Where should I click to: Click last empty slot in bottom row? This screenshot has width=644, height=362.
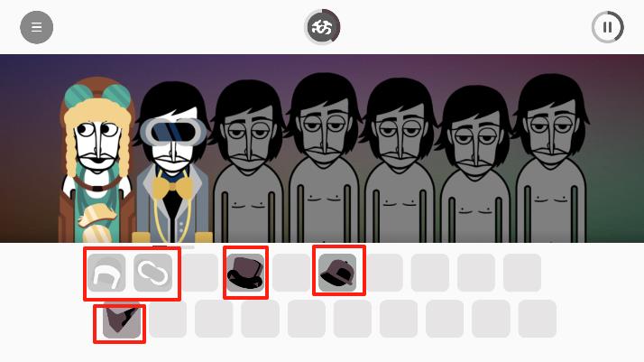[538, 319]
